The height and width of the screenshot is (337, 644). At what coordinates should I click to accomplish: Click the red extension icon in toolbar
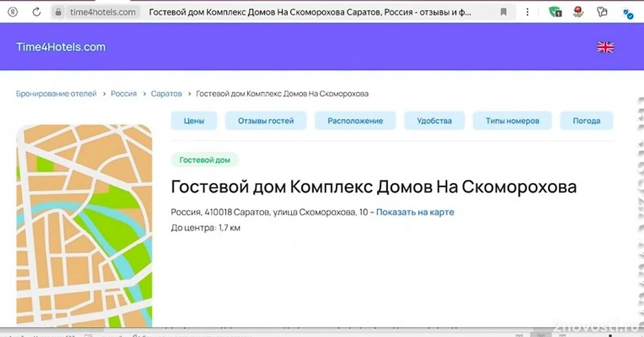[578, 12]
